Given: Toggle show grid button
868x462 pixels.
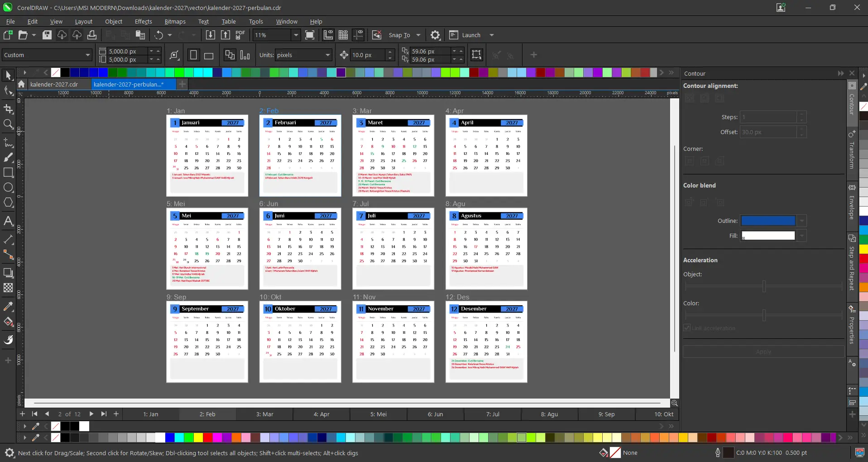Looking at the screenshot, I should [343, 35].
